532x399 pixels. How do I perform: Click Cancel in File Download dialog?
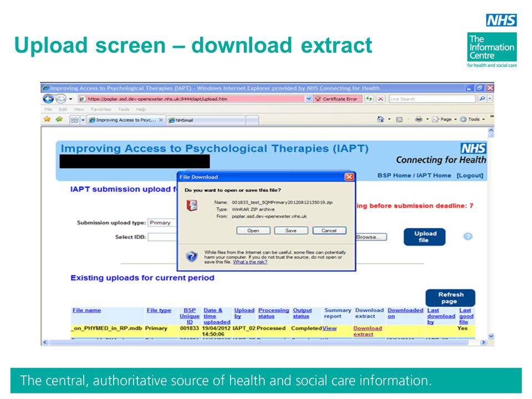pyautogui.click(x=329, y=231)
